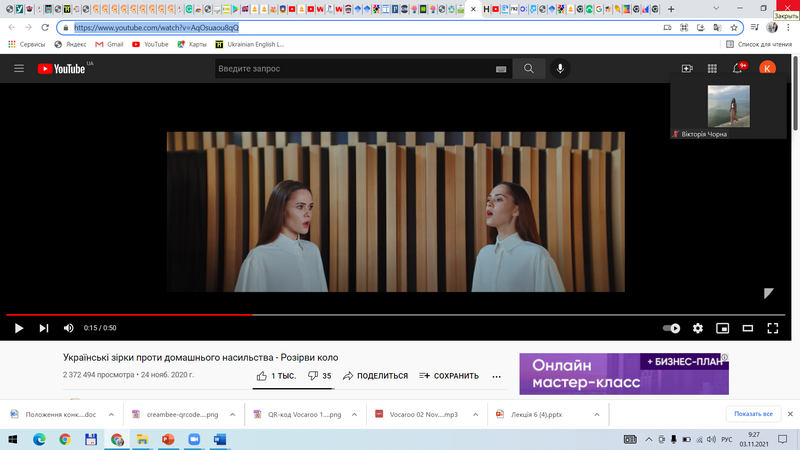Image resolution: width=800 pixels, height=450 pixels.
Task: Enable miniplayer mode
Action: (x=722, y=328)
